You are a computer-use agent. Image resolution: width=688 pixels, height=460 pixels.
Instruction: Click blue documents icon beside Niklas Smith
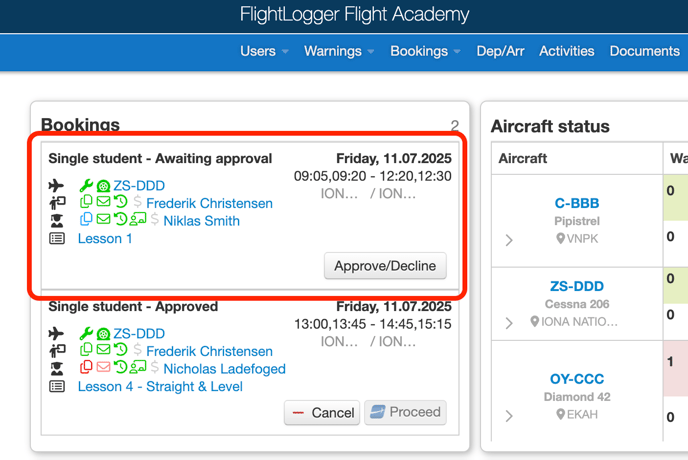(86, 219)
